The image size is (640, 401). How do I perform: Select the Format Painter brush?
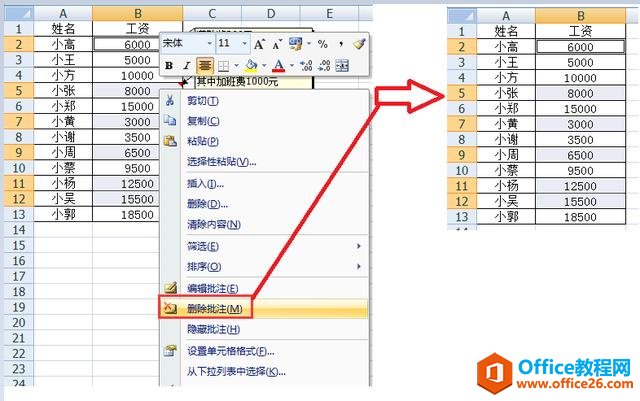(359, 44)
